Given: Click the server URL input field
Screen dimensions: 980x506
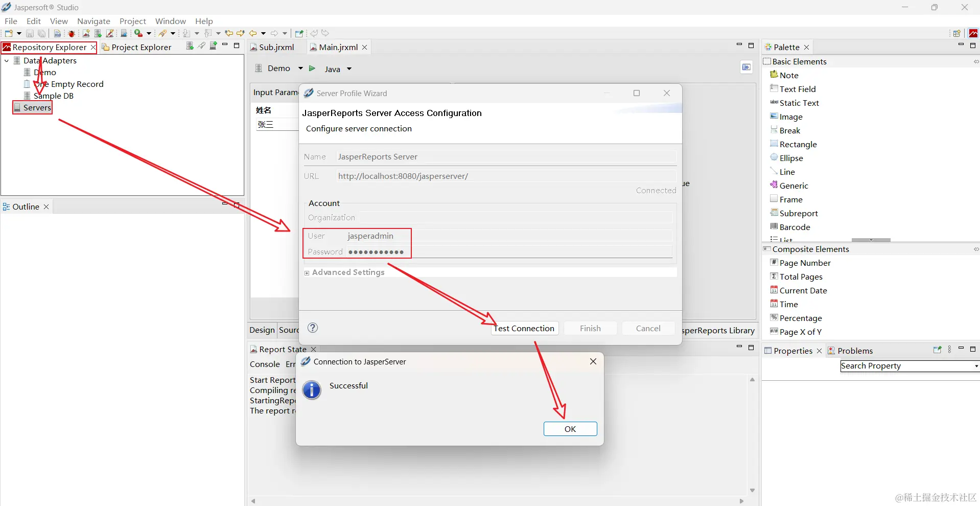Looking at the screenshot, I should (x=506, y=176).
